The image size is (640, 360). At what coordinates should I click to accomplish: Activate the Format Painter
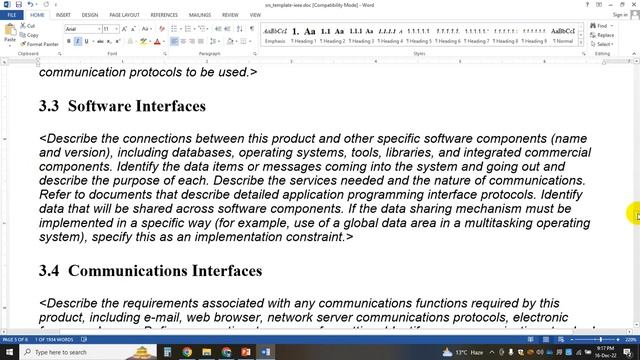(x=40, y=44)
